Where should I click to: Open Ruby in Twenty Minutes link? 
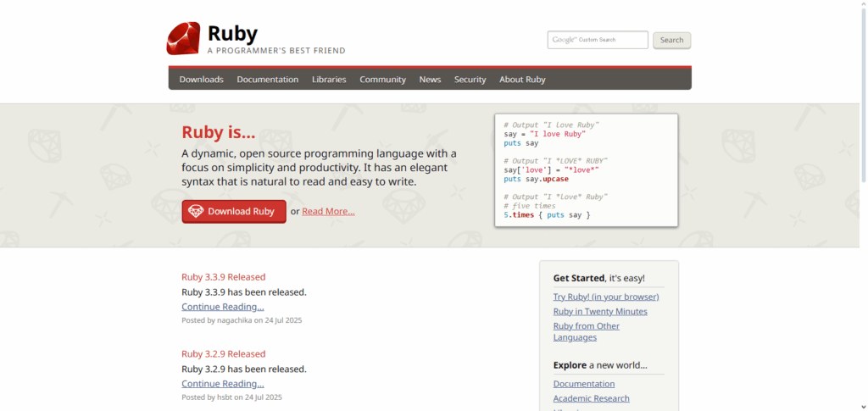[x=600, y=312]
